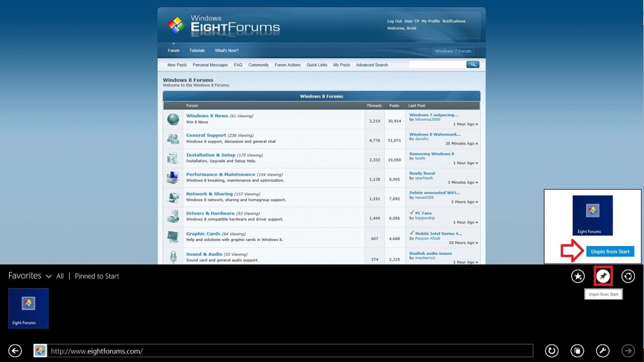Click the Forward arrow in the navigation bar

628,350
